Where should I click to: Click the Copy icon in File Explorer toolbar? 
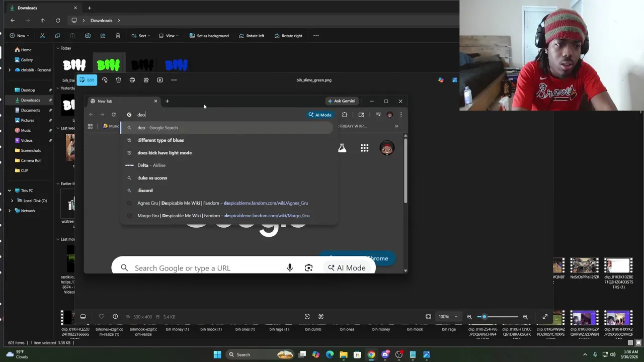57,36
